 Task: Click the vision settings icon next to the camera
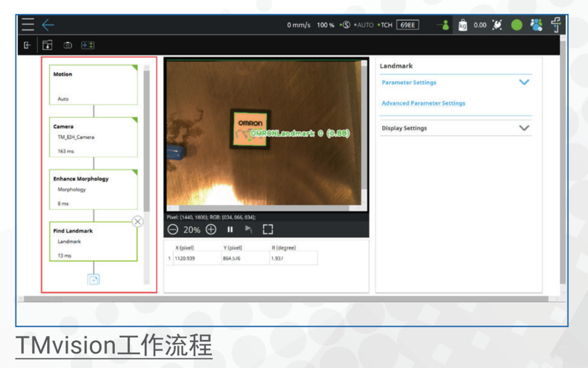tap(87, 45)
